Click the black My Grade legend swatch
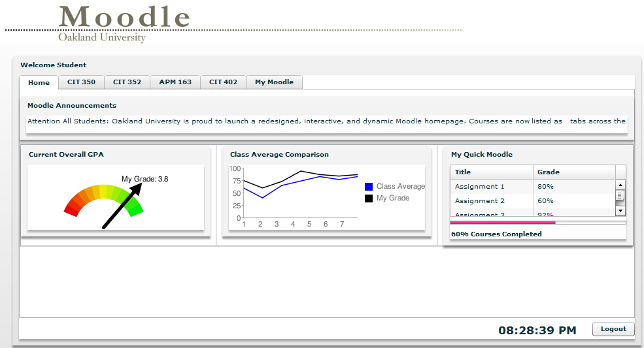Viewport: 644px width, 348px height. [369, 198]
